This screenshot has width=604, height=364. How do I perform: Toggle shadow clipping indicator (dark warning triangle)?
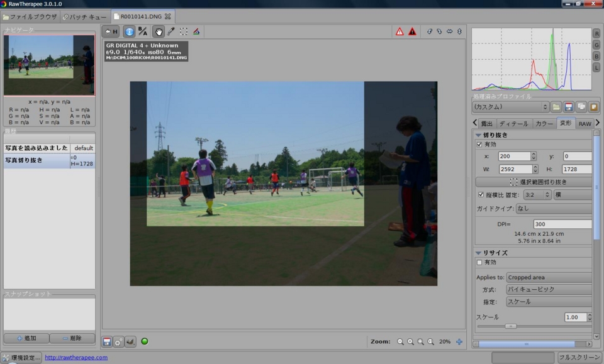point(412,31)
